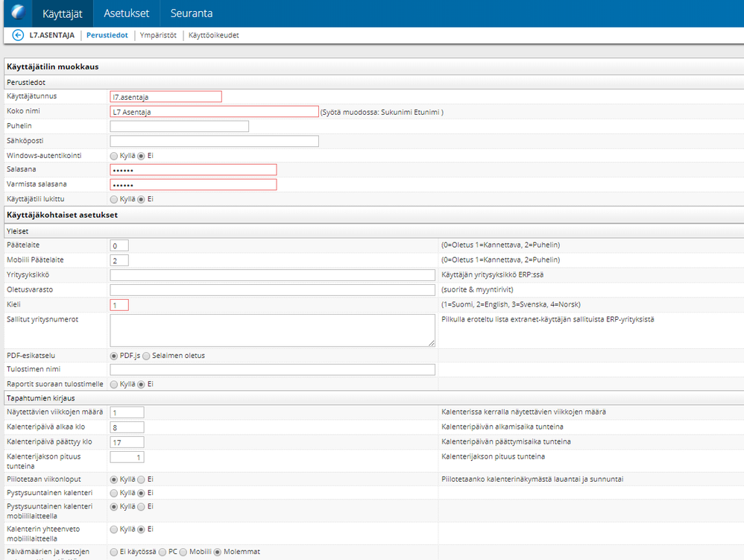
Task: Choose Selaimen oletus for PDF-esikatselu
Action: point(146,356)
